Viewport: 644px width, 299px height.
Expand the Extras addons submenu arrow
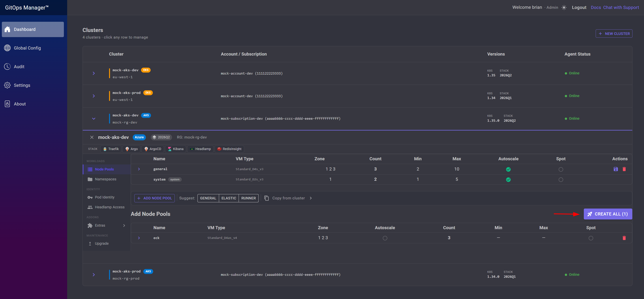[x=124, y=226]
